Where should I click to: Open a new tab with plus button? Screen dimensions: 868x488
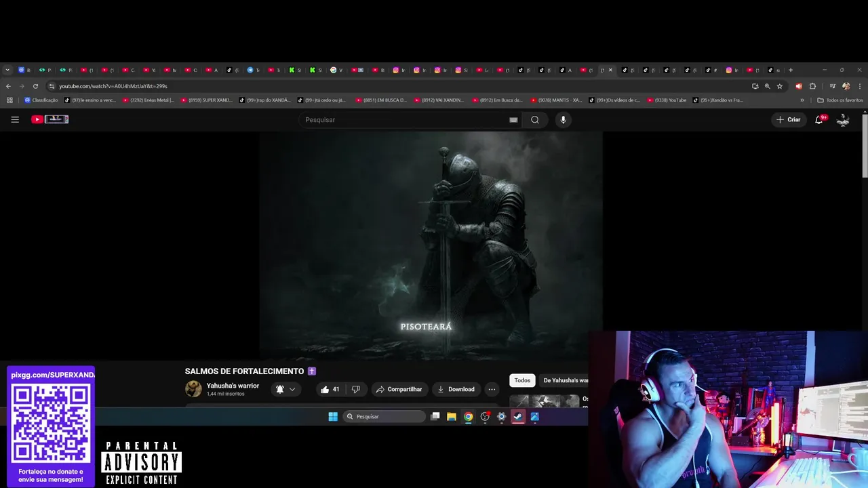point(790,70)
